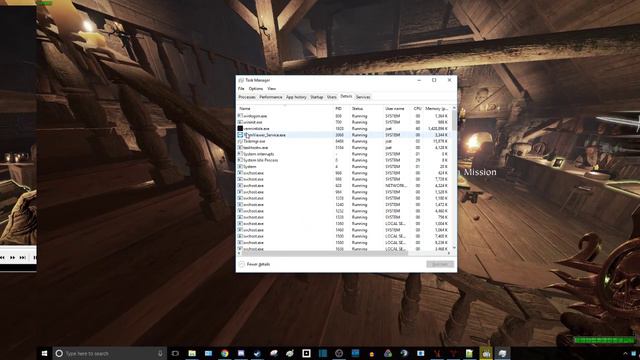Click next track in the left media player
The height and width of the screenshot is (360, 640).
23,258
